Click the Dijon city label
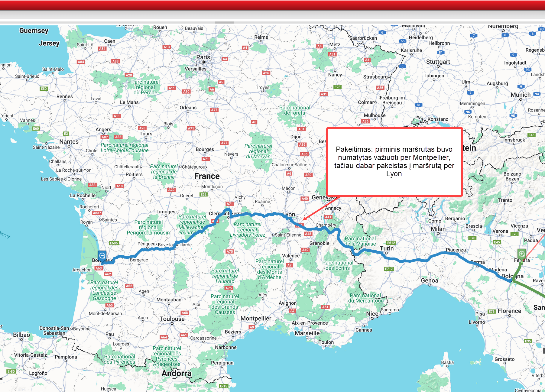Screen dimensions: 545x392 click(296, 137)
